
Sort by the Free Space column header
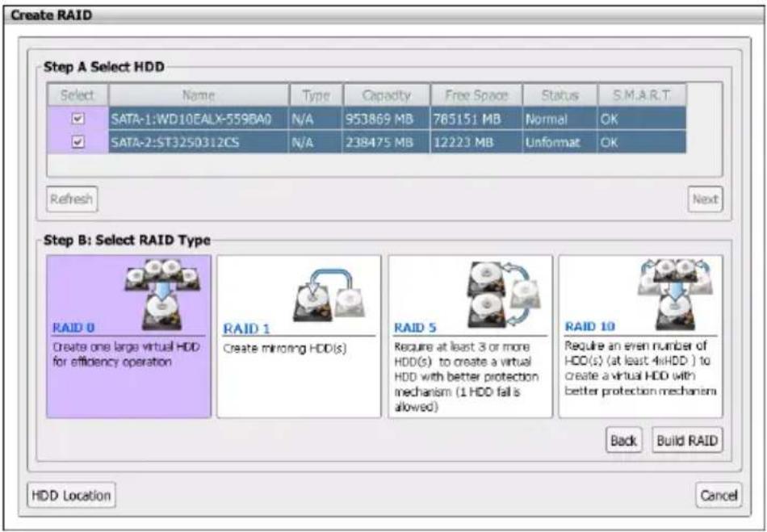476,95
